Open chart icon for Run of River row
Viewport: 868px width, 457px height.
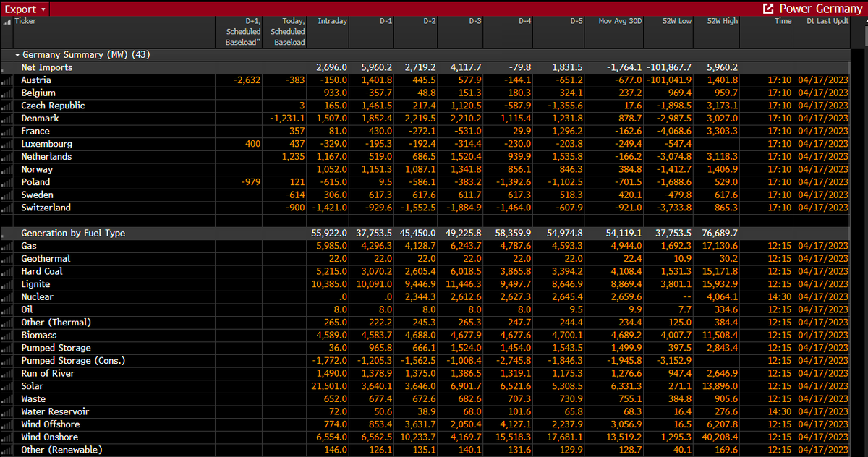tap(7, 374)
